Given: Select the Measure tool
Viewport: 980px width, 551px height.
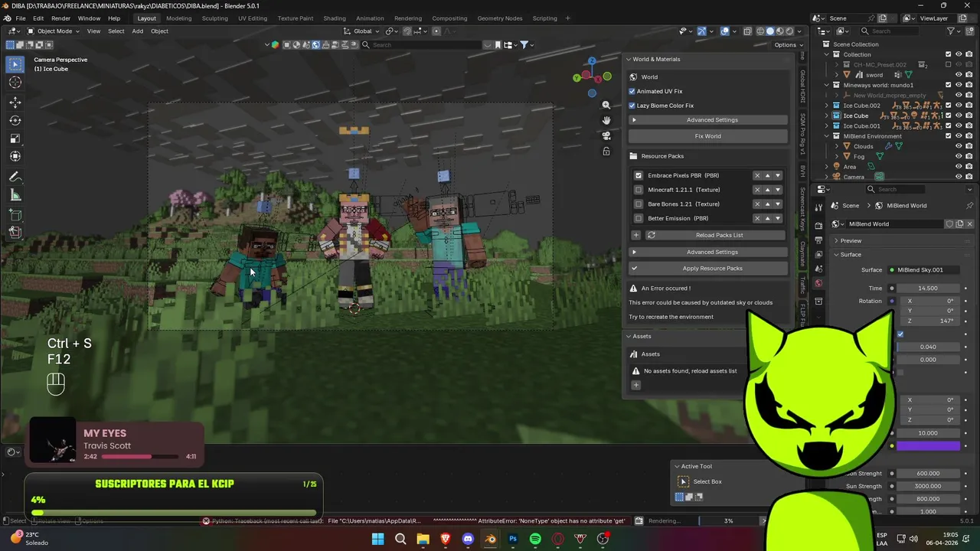Looking at the screenshot, I should tap(15, 195).
